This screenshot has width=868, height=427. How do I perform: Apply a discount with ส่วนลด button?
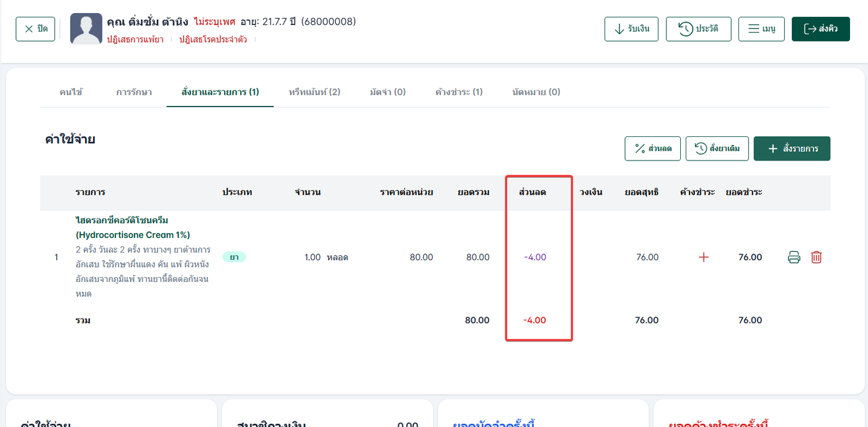(653, 149)
